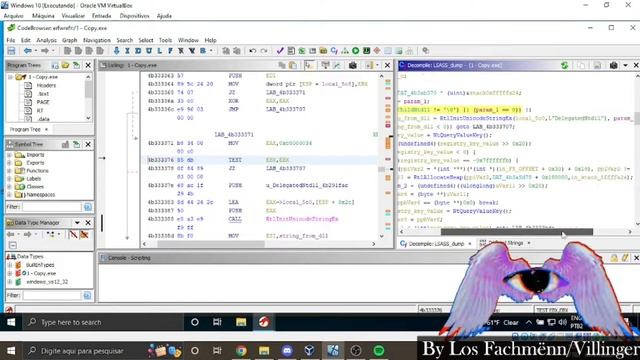The height and width of the screenshot is (360, 640).
Task: Toggle the filter arrays icon in Data Type Manager
Action: (x=73, y=235)
